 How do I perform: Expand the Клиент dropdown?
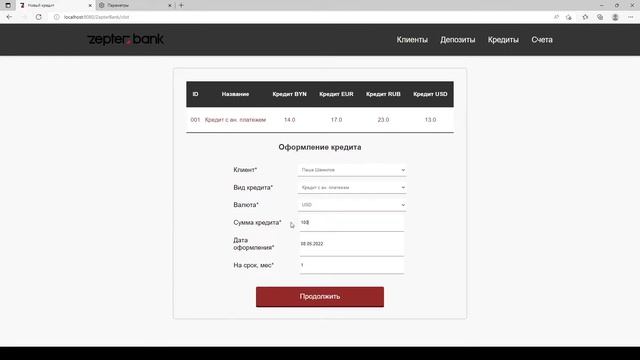tap(352, 170)
